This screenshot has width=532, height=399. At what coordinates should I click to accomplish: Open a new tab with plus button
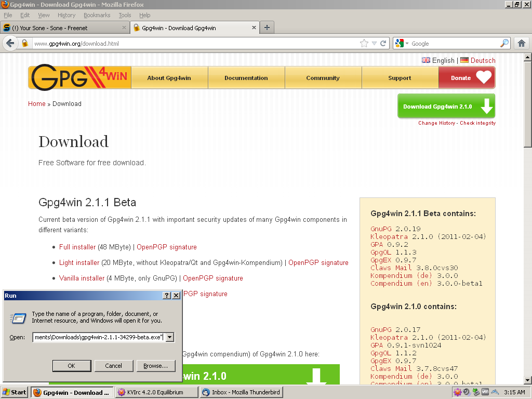click(267, 28)
